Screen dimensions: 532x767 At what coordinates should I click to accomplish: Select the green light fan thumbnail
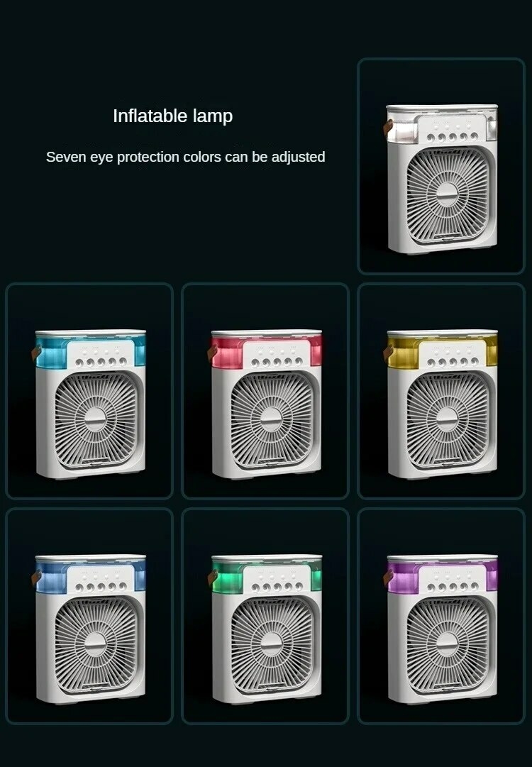[x=265, y=616]
